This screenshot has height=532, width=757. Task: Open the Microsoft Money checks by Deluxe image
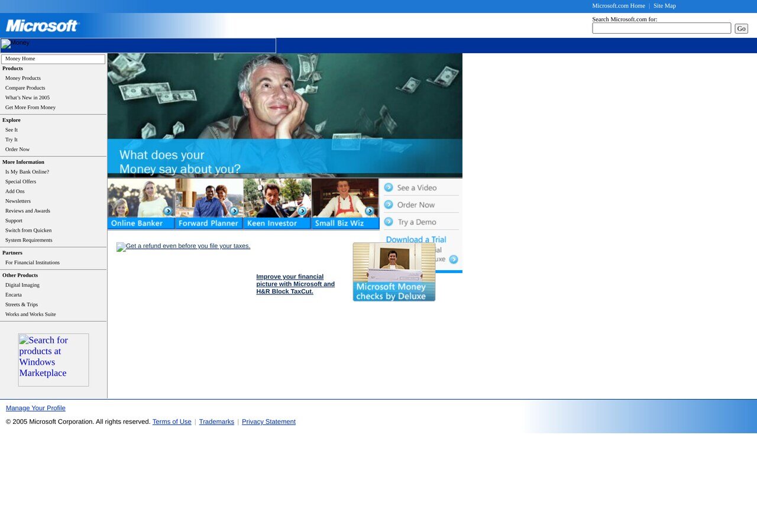click(394, 272)
